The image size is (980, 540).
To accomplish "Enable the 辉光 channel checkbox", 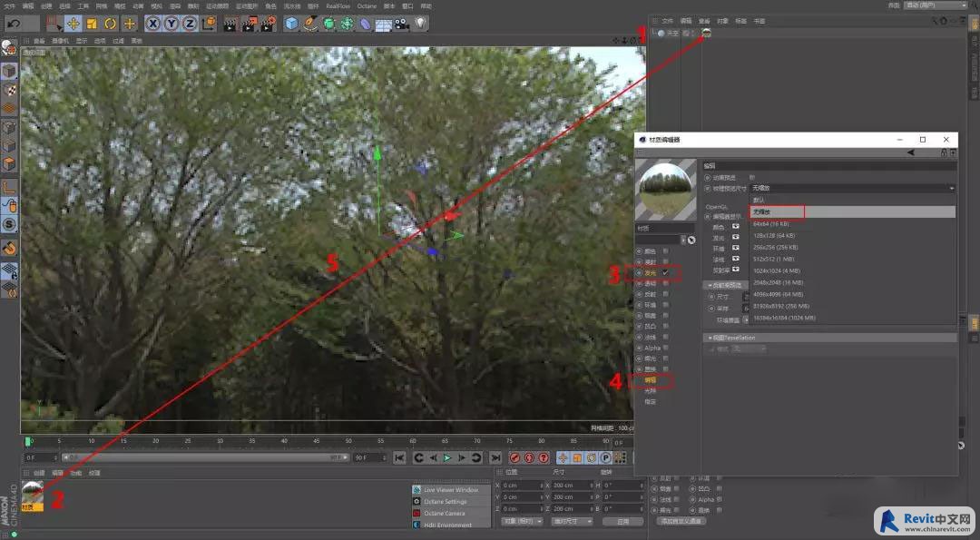I will pyautogui.click(x=666, y=358).
